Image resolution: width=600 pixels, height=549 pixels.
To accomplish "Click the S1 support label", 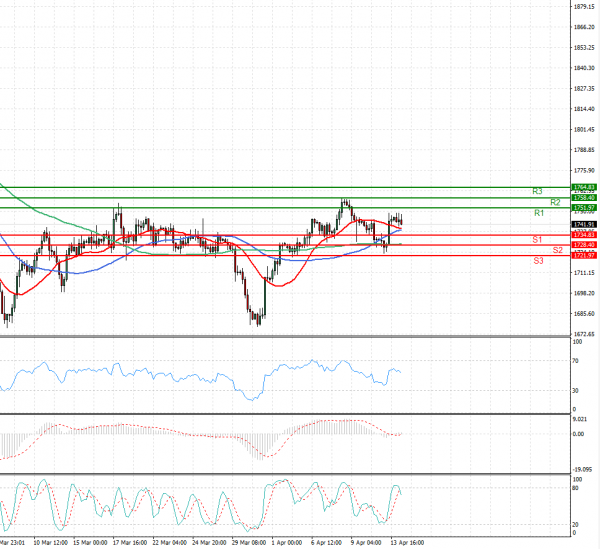I will [x=537, y=240].
